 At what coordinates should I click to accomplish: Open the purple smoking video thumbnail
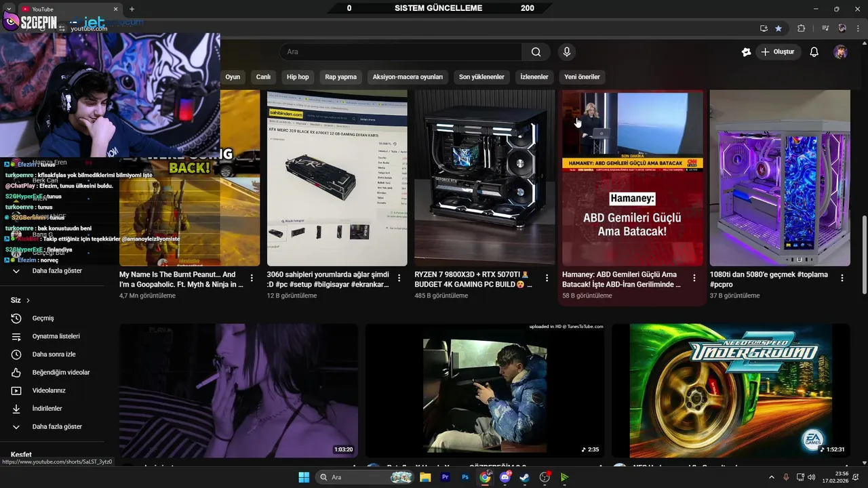pyautogui.click(x=239, y=390)
